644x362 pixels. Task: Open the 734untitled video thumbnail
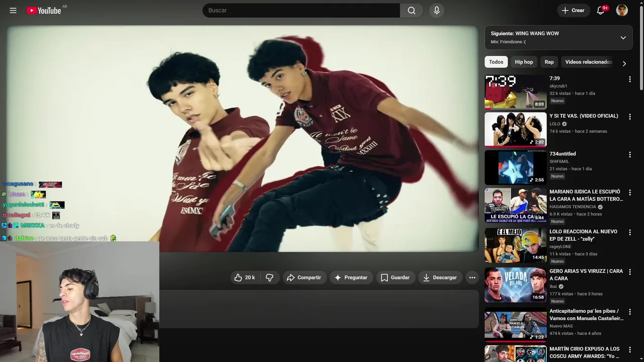pyautogui.click(x=515, y=167)
